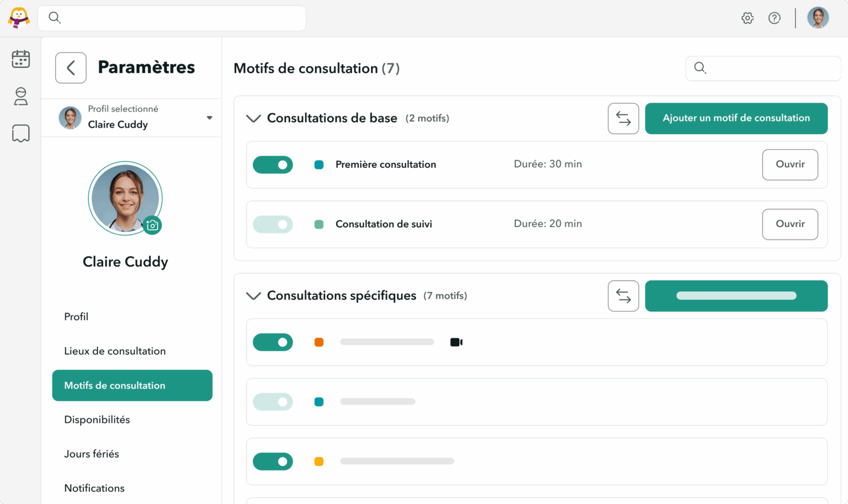Click the teal color swatch of Première consultation
Viewport: 848px width, 504px height.
pyautogui.click(x=319, y=165)
